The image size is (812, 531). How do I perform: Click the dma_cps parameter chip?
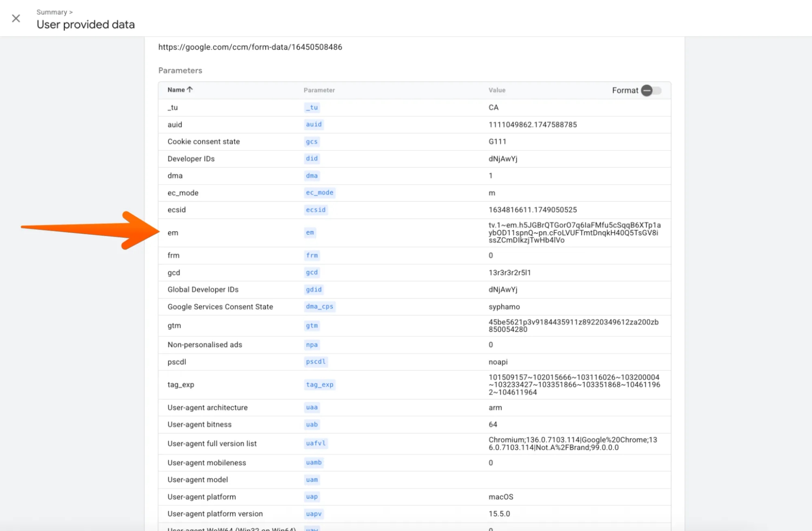(x=320, y=307)
